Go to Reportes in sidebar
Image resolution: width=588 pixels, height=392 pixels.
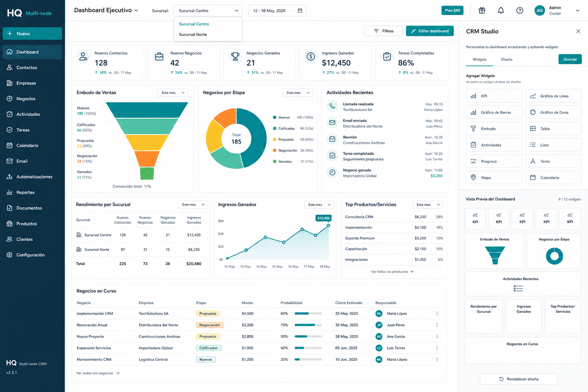pyautogui.click(x=32, y=193)
